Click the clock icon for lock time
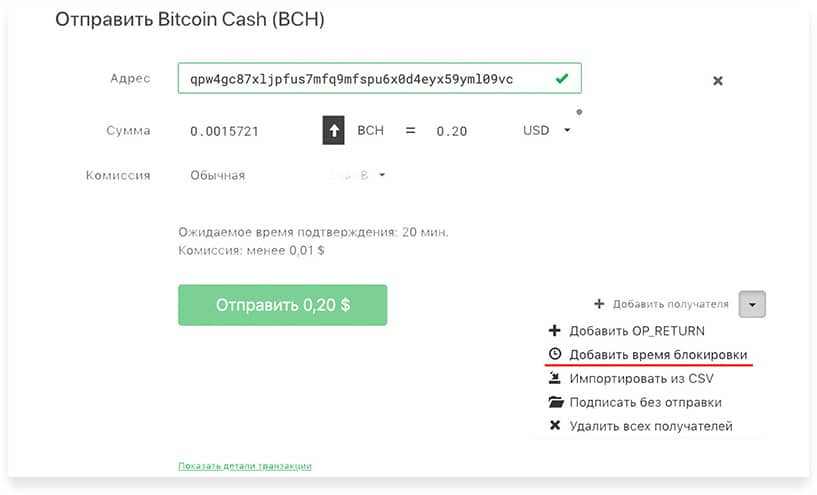Screen dimensions: 817x495 555,354
